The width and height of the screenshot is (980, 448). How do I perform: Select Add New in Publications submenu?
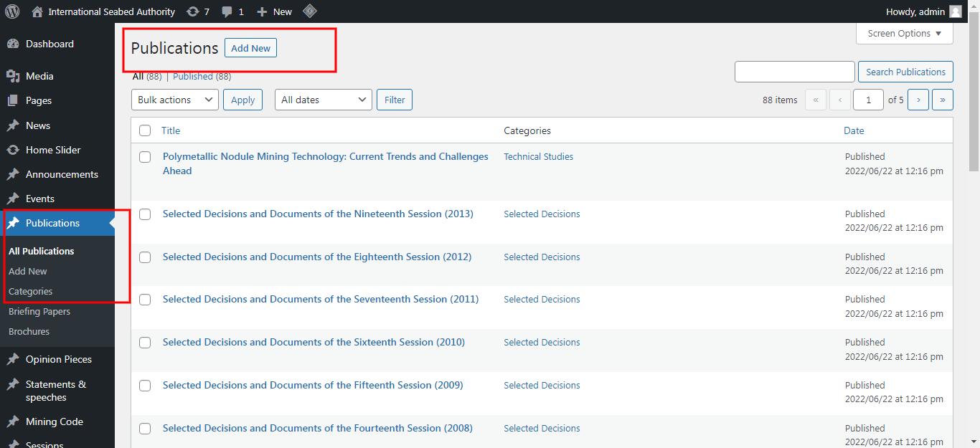[x=28, y=271]
